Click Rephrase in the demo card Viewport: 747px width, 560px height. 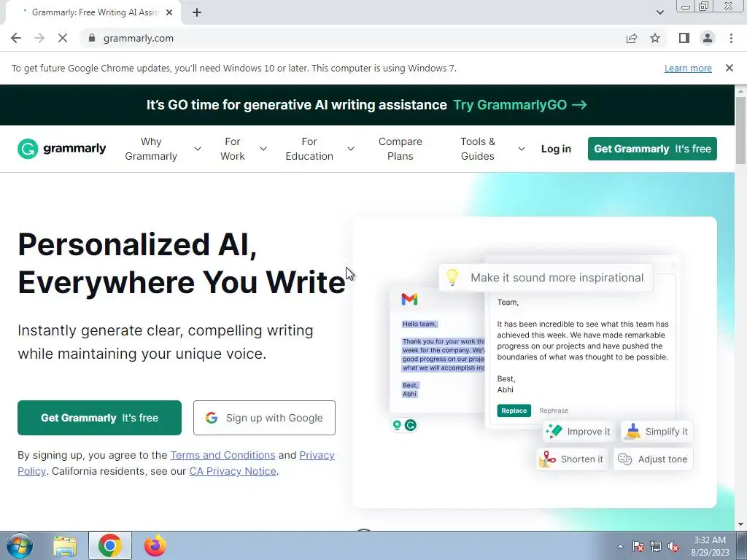(x=554, y=411)
